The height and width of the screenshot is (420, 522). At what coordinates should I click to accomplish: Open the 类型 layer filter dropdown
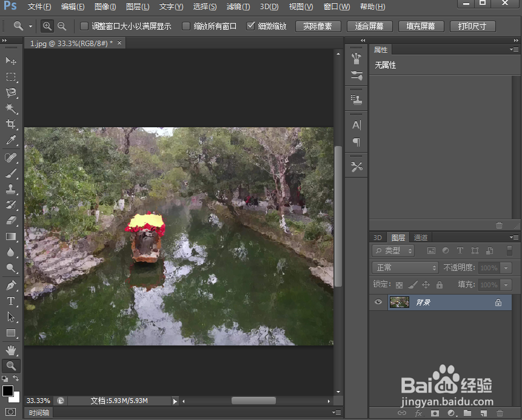(393, 250)
